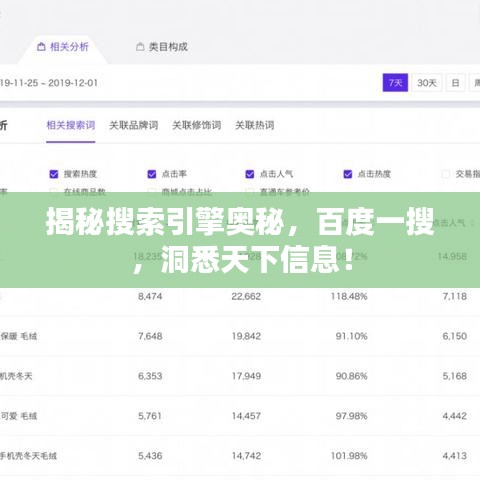Open the 类目构成 tab
This screenshot has width=480, height=480.
tap(162, 47)
